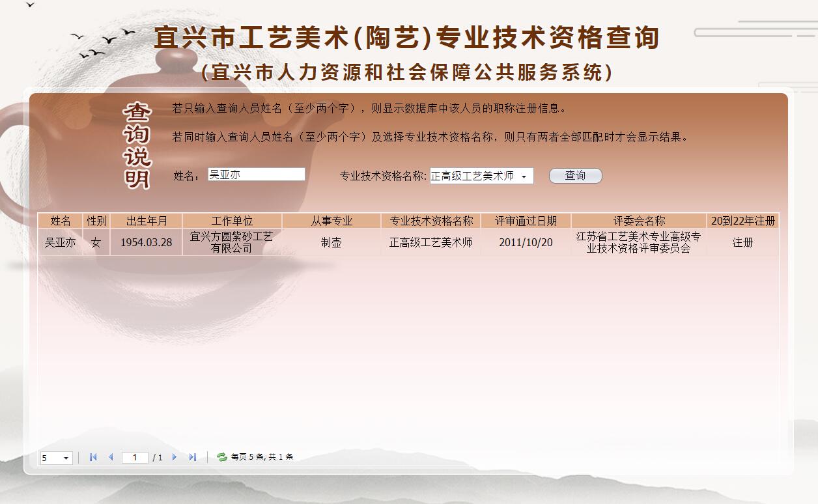818x504 pixels.
Task: Click the 评审通过日期 column header
Action: [526, 220]
